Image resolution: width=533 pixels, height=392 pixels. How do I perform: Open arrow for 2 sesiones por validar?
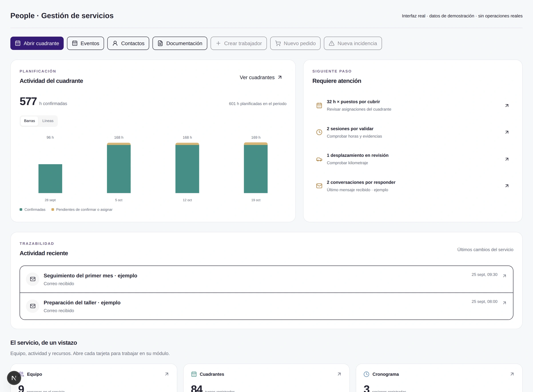pyautogui.click(x=507, y=132)
